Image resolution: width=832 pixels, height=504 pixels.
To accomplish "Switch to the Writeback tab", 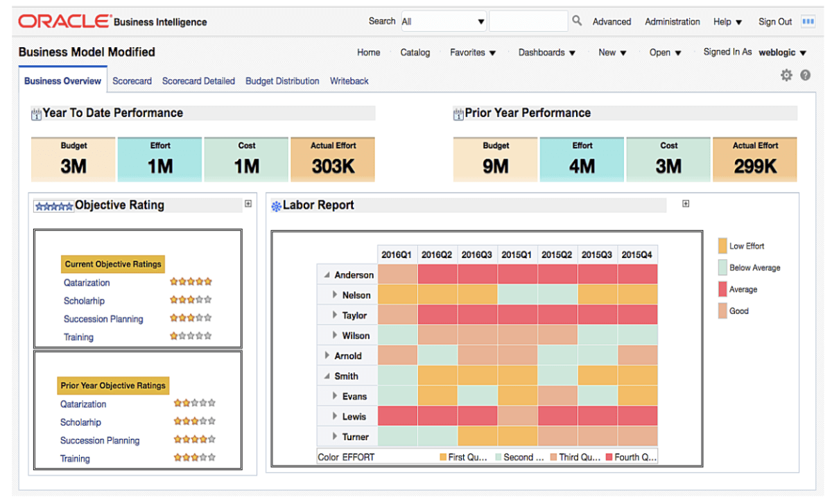I will [349, 81].
